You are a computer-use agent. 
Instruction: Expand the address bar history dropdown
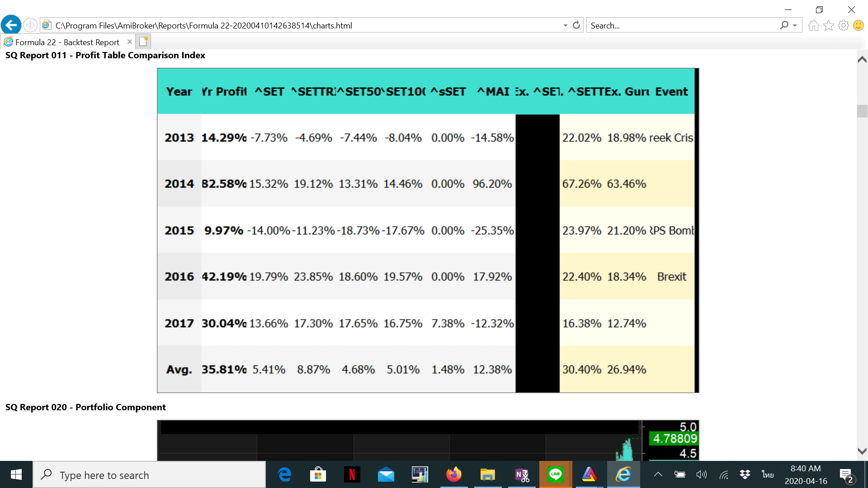[565, 26]
